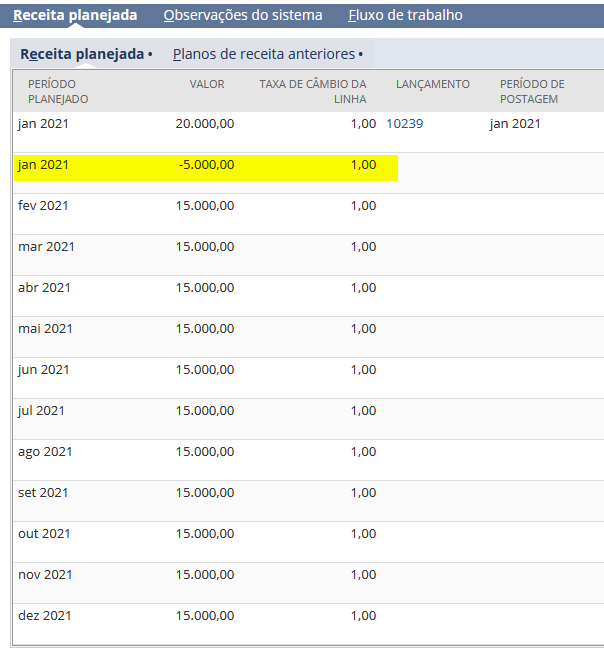
Task: Click the highlighted jan 2021 period cell
Action: coord(43,165)
